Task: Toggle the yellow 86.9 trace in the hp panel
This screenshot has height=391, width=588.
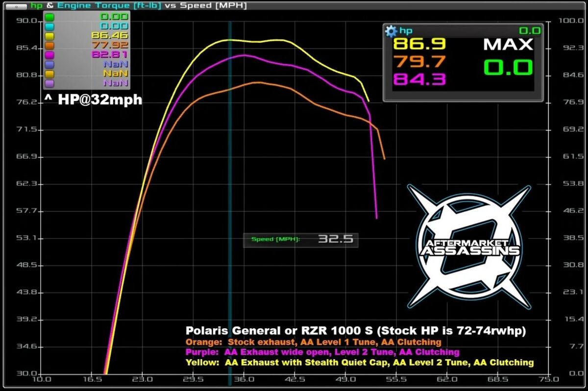Action: (419, 45)
